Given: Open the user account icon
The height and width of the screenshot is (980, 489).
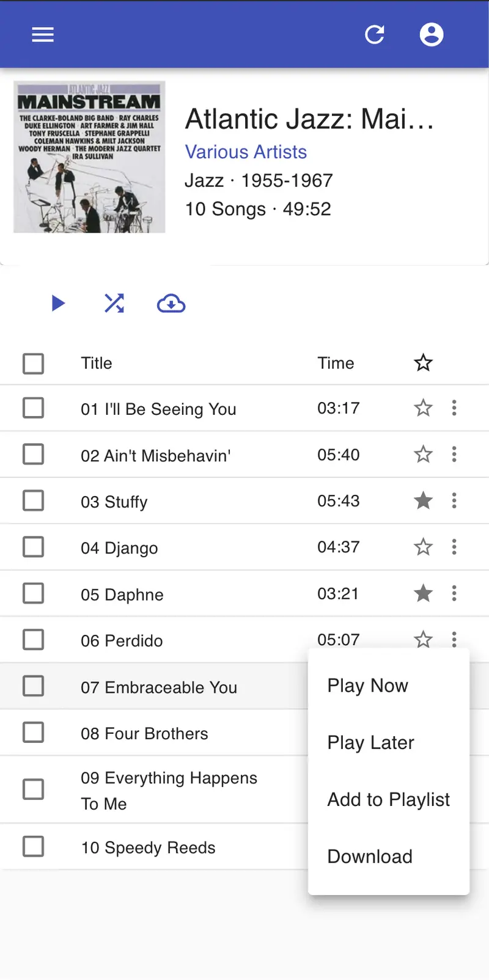Looking at the screenshot, I should [432, 35].
